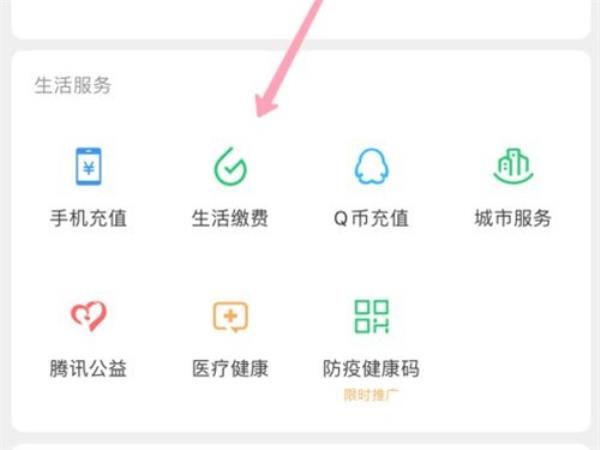Tap the orange 医疗健康 medical icon
Image resolution: width=600 pixels, height=450 pixels.
230,317
